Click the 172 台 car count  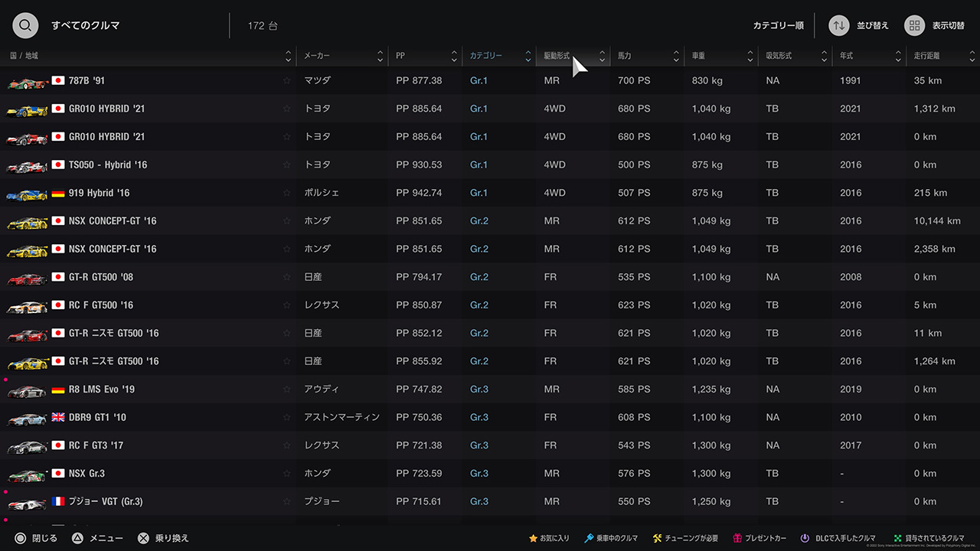coord(263,25)
